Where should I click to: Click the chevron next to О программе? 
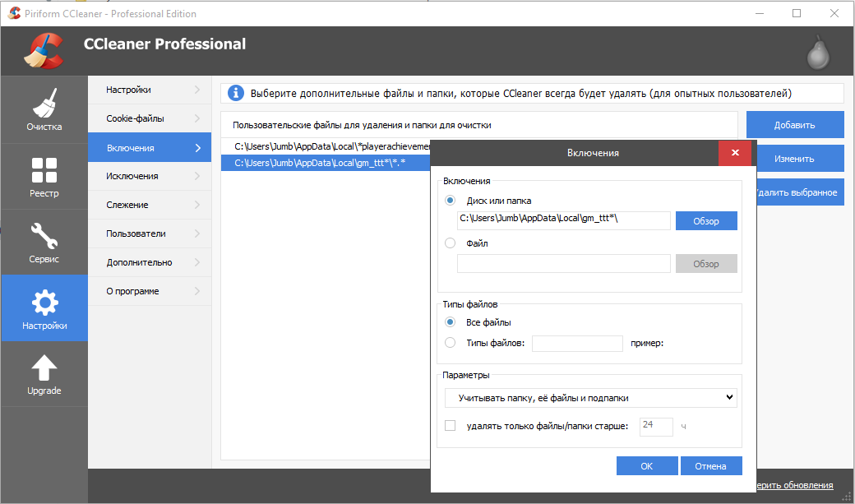(197, 291)
